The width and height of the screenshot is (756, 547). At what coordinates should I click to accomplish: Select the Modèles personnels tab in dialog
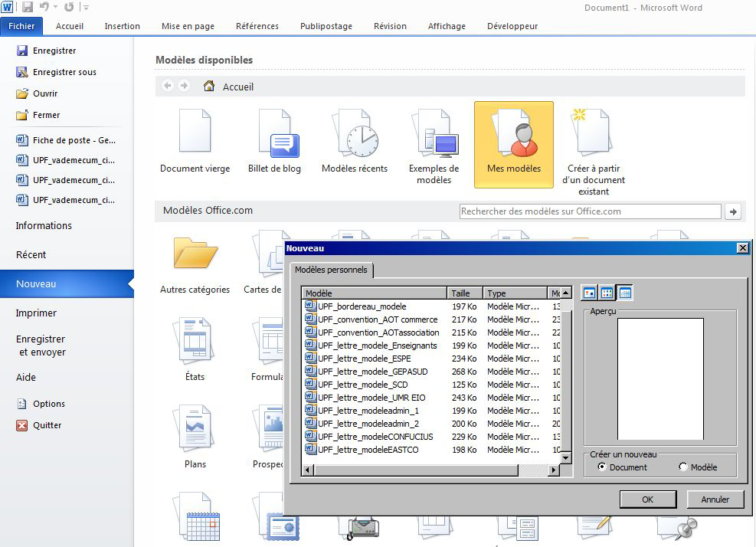(x=331, y=270)
